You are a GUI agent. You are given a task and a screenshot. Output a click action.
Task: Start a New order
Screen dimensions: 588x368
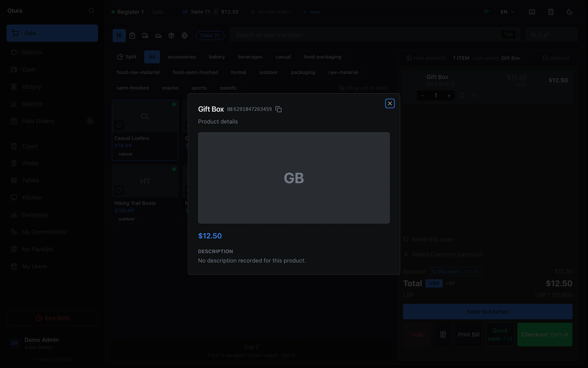(311, 12)
